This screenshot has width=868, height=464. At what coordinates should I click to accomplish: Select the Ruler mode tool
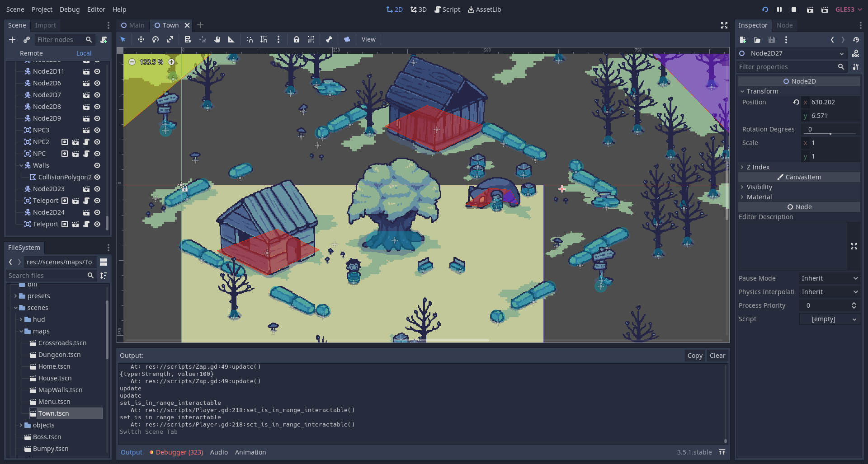(231, 40)
